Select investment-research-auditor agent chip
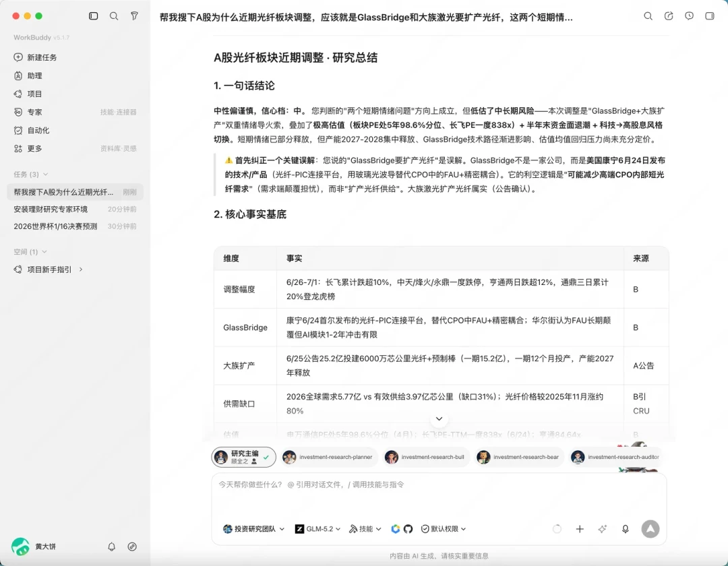The width and height of the screenshot is (728, 566). click(x=616, y=457)
